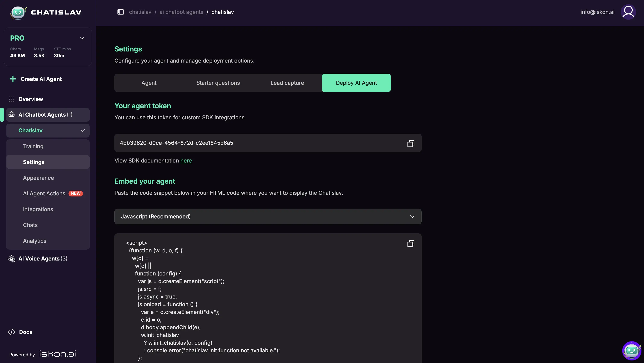Click the 'js.async = true;' line
Image resolution: width=644 pixels, height=363 pixels.
157,297
